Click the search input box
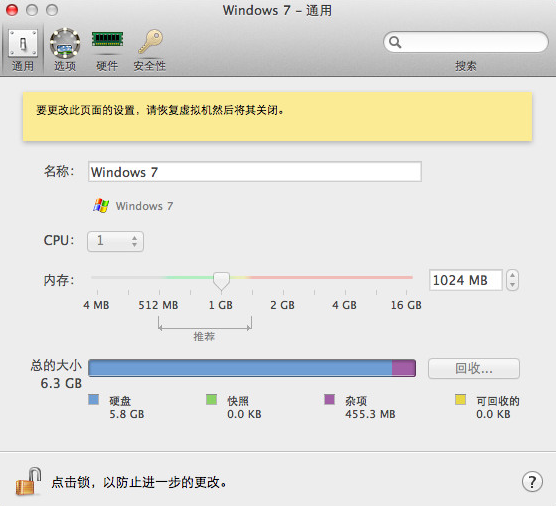This screenshot has height=506, width=556. pyautogui.click(x=466, y=42)
